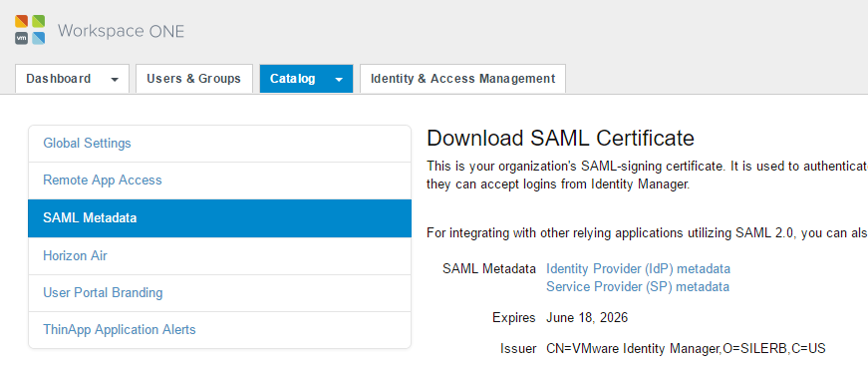Click the Expires label
Image resolution: width=868 pixels, height=369 pixels.
point(514,318)
